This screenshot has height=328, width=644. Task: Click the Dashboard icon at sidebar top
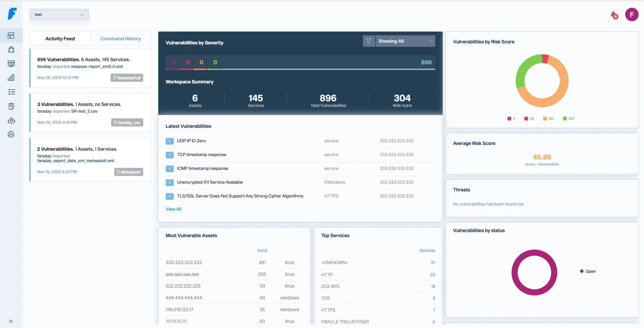(x=11, y=35)
